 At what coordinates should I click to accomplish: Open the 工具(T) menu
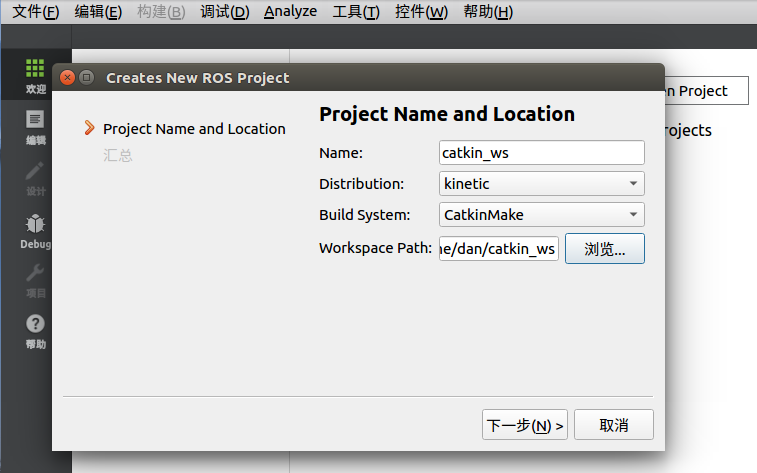point(356,12)
